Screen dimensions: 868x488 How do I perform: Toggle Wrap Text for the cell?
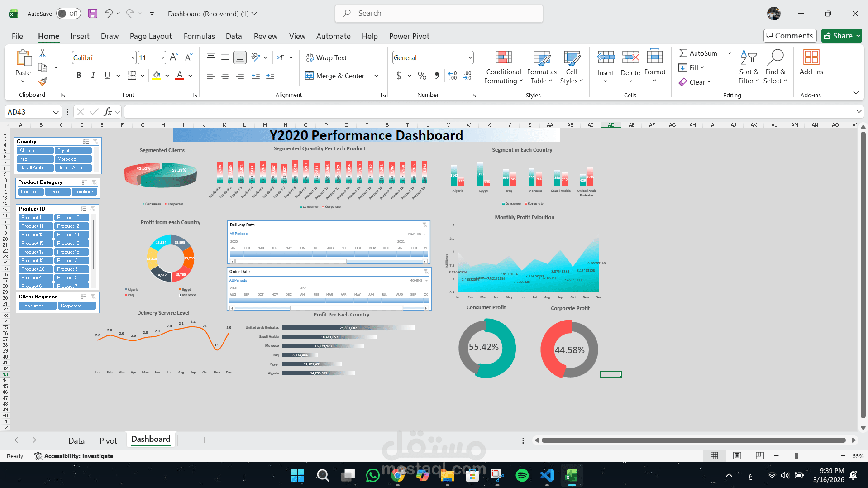326,57
